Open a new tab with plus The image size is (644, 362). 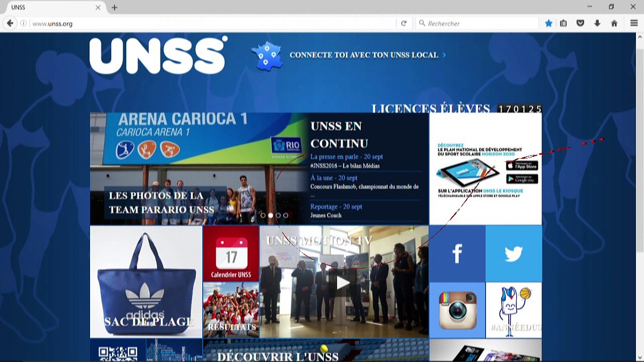(115, 8)
